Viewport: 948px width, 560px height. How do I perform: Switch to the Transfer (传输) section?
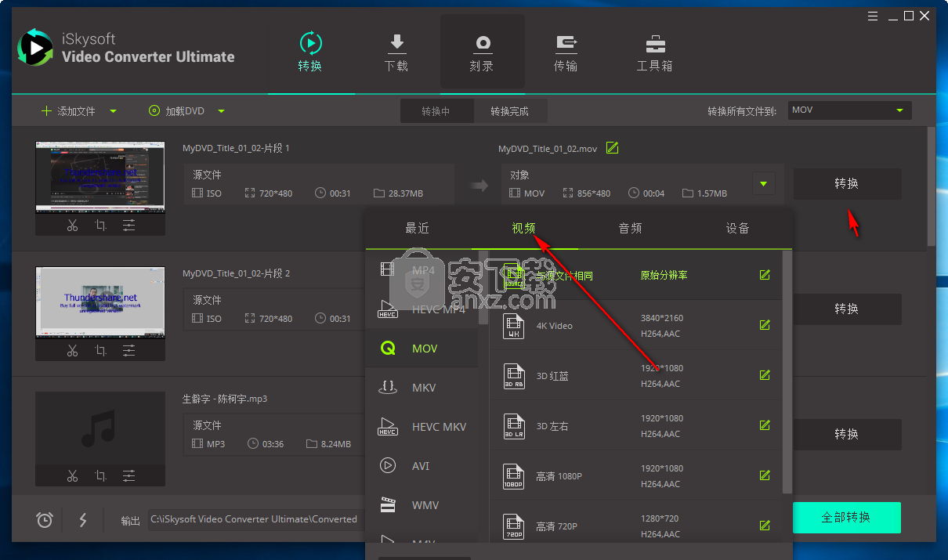(x=566, y=52)
